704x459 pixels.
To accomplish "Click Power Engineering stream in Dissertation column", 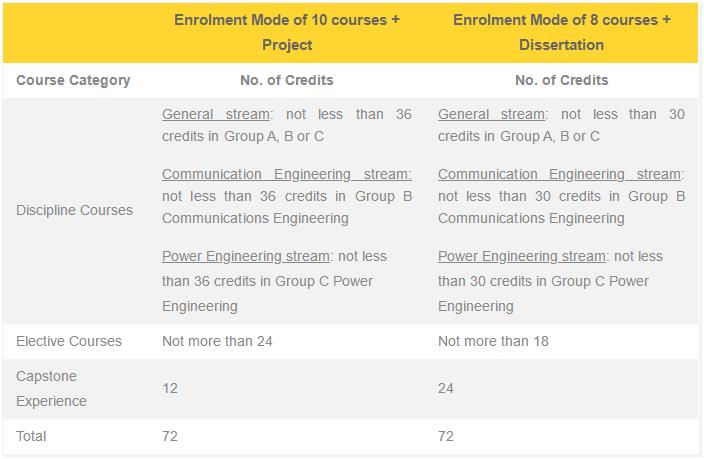I will [x=522, y=256].
